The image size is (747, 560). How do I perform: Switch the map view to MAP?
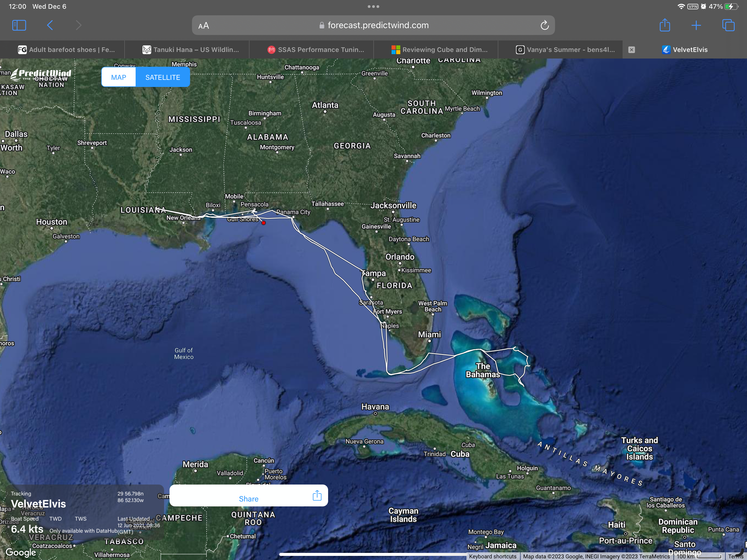pos(119,77)
